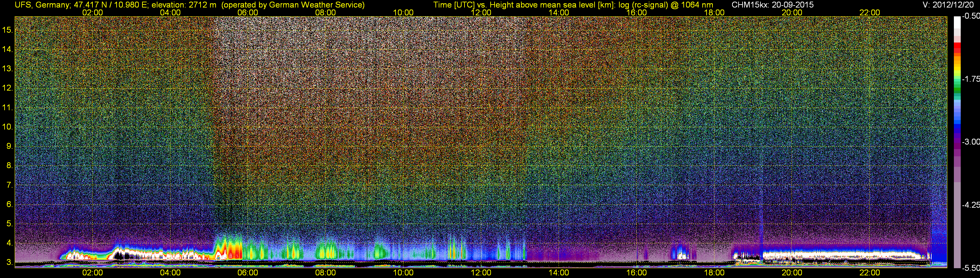Click the "3." km height axis label
The width and height of the screenshot is (980, 278).
[x=9, y=262]
